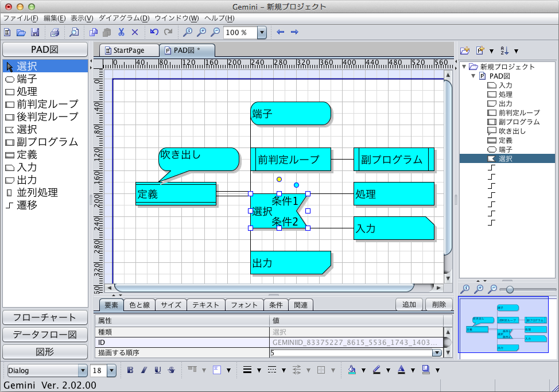The image size is (559, 392).
Task: Open the ダイアグラム menu
Action: click(124, 18)
